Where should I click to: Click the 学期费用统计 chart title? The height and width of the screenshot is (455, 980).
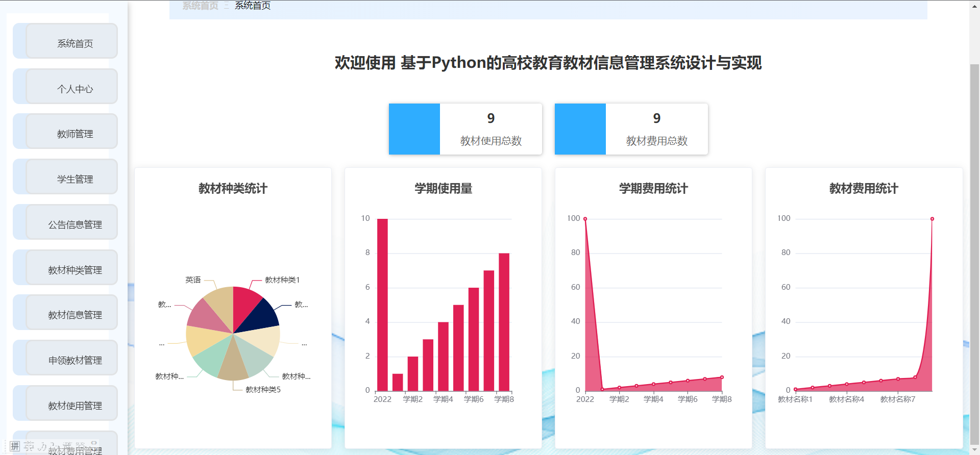(653, 189)
